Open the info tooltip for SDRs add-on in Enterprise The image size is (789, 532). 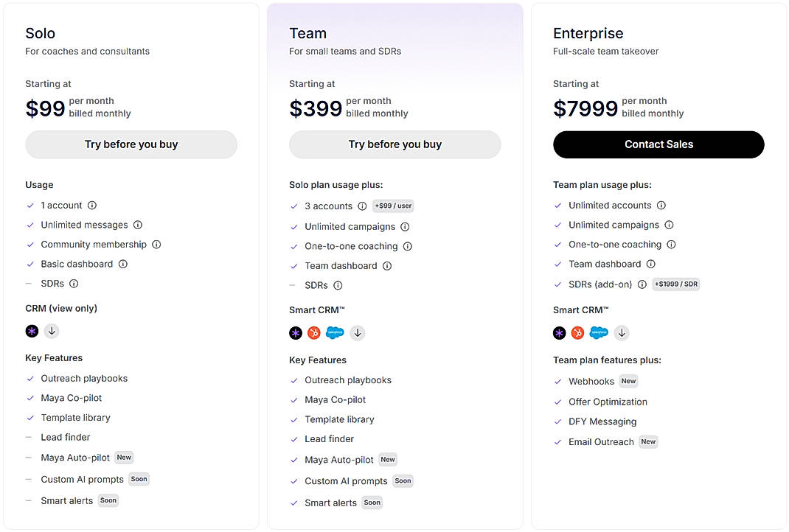pos(642,284)
